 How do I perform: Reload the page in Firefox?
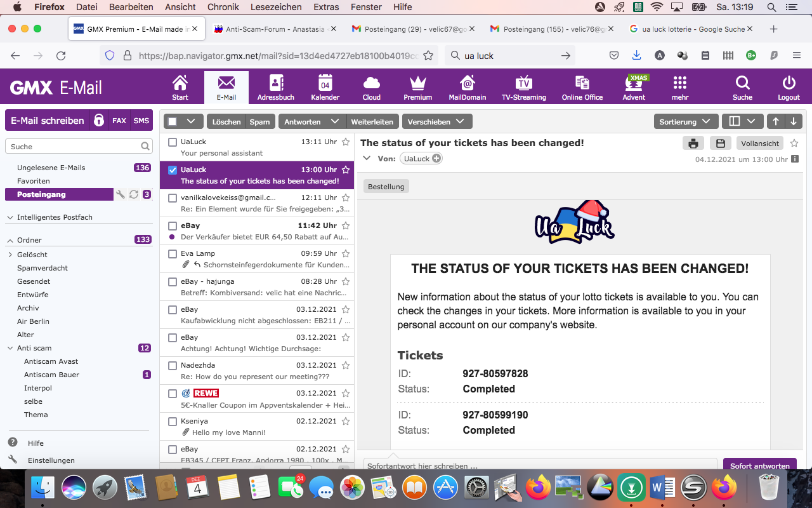(61, 55)
